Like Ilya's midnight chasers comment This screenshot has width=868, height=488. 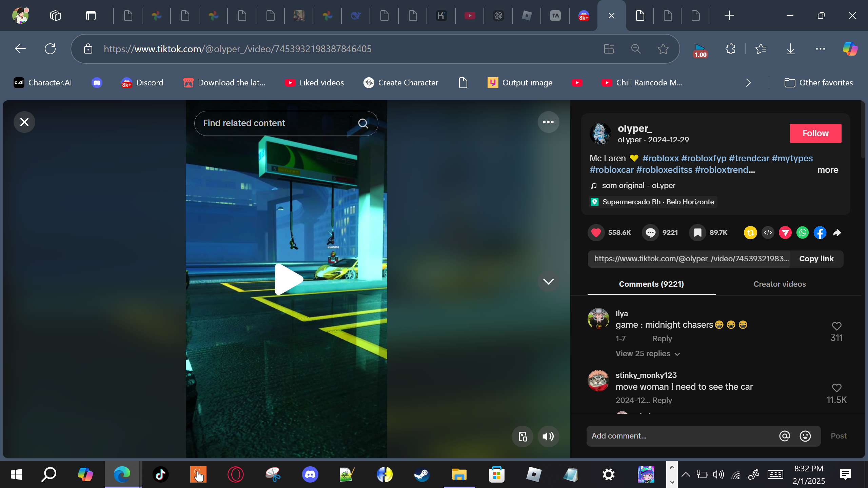pyautogui.click(x=836, y=326)
